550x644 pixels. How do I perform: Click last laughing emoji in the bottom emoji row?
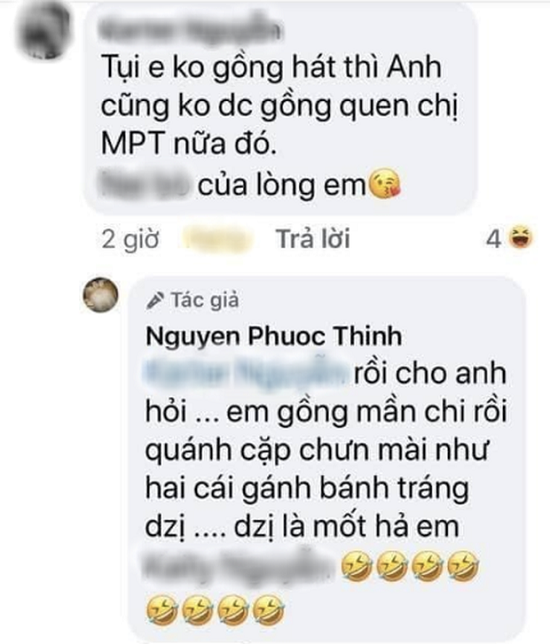point(269,610)
